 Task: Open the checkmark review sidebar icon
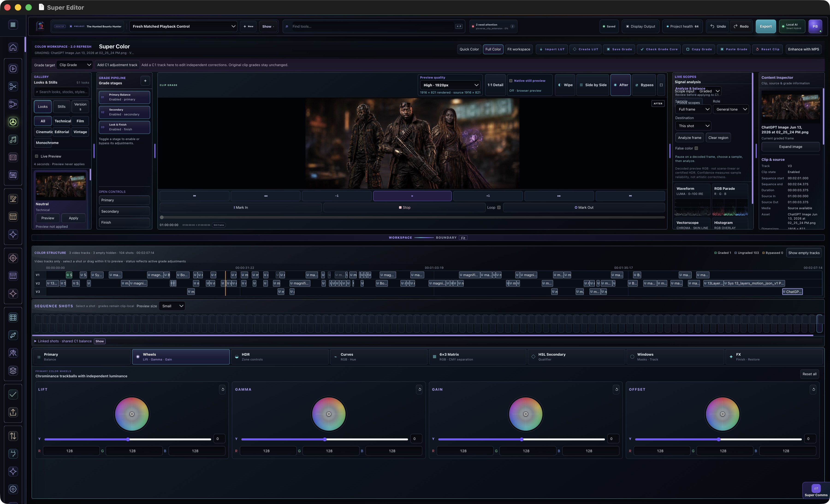(13, 394)
